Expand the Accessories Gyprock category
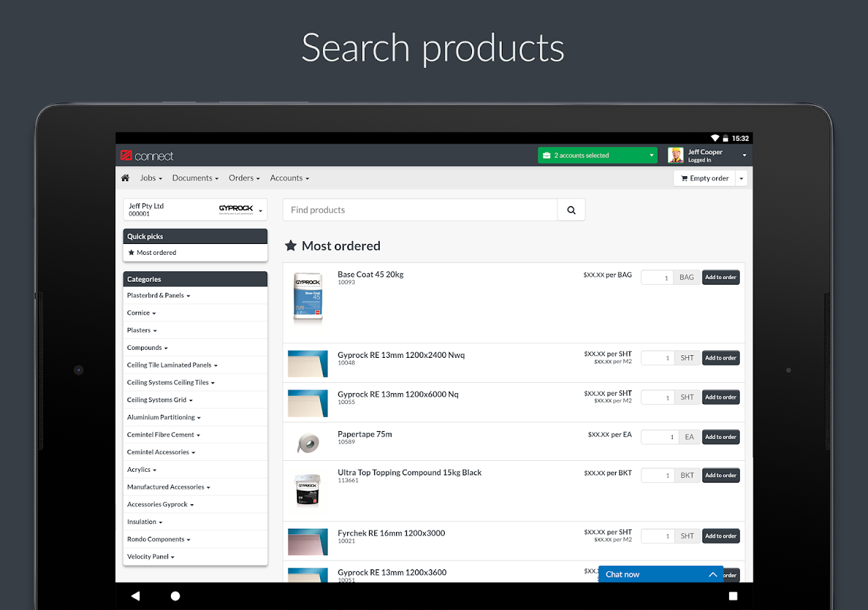 click(x=195, y=505)
